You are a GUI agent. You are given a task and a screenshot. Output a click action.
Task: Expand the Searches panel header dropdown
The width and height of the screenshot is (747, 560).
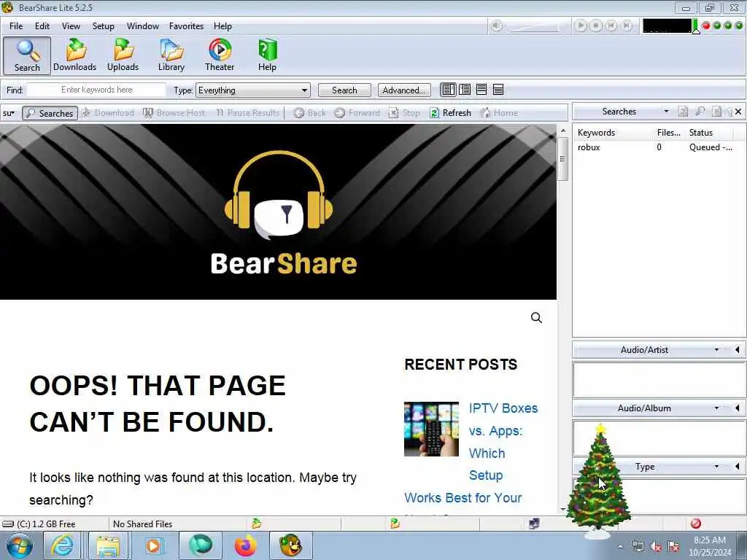pyautogui.click(x=666, y=112)
